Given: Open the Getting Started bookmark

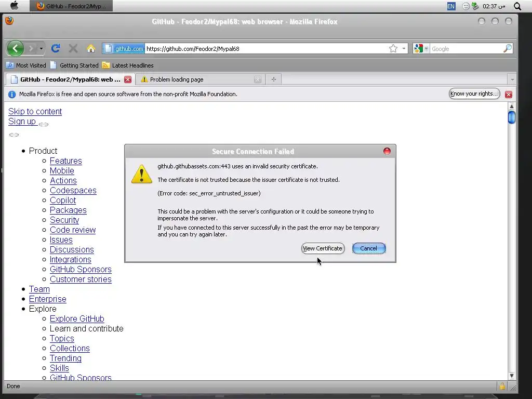Looking at the screenshot, I should [74, 65].
